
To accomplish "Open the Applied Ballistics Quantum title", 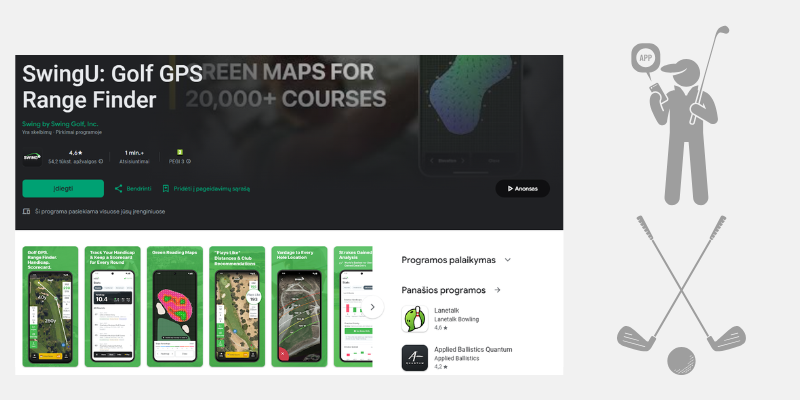I will pos(473,349).
